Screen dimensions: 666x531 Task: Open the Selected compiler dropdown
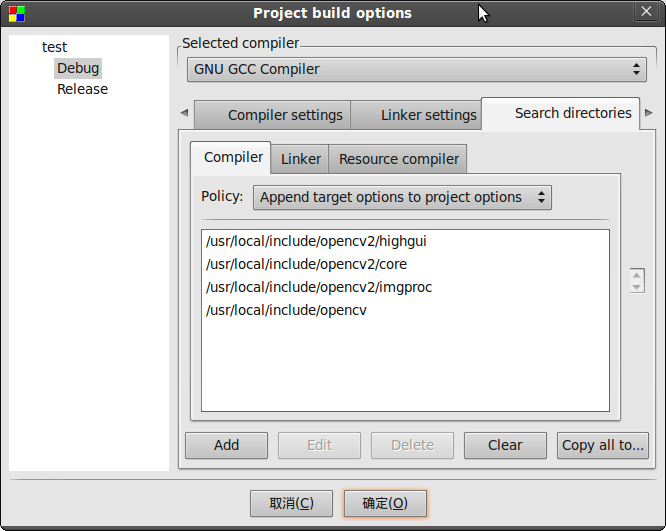417,69
